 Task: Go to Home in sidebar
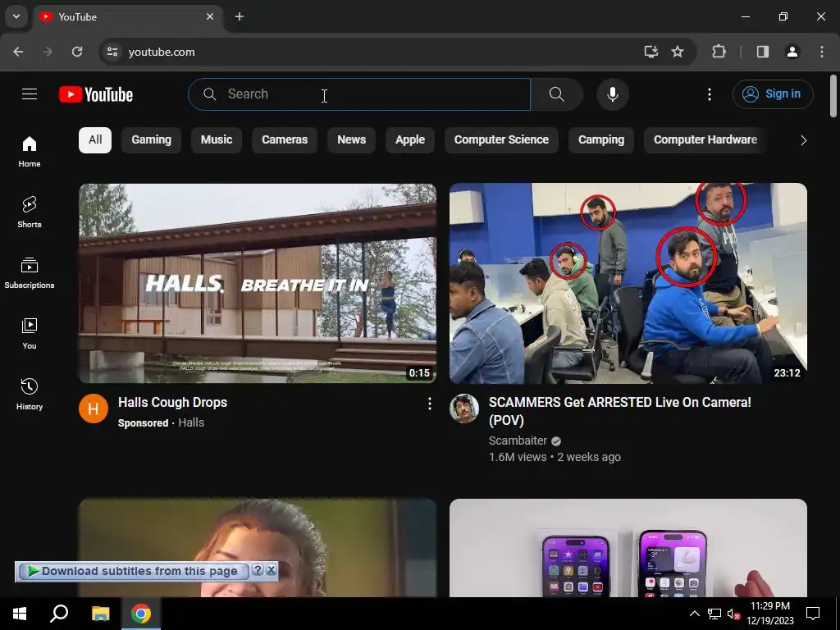[x=30, y=152]
